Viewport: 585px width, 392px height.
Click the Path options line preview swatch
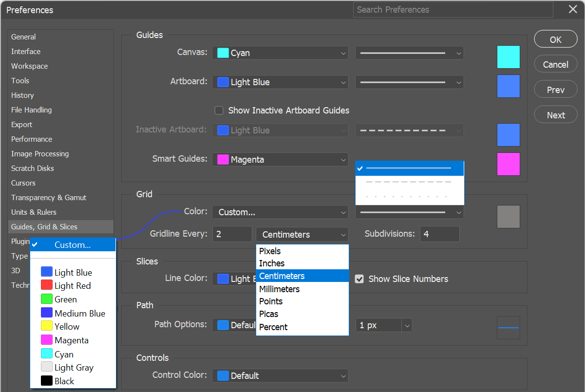pos(508,328)
